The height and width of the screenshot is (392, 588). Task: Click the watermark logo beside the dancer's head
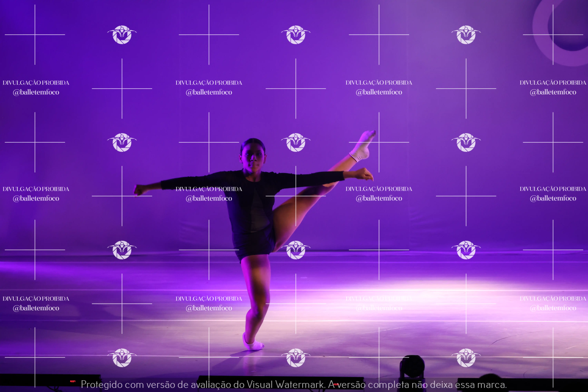tap(296, 142)
